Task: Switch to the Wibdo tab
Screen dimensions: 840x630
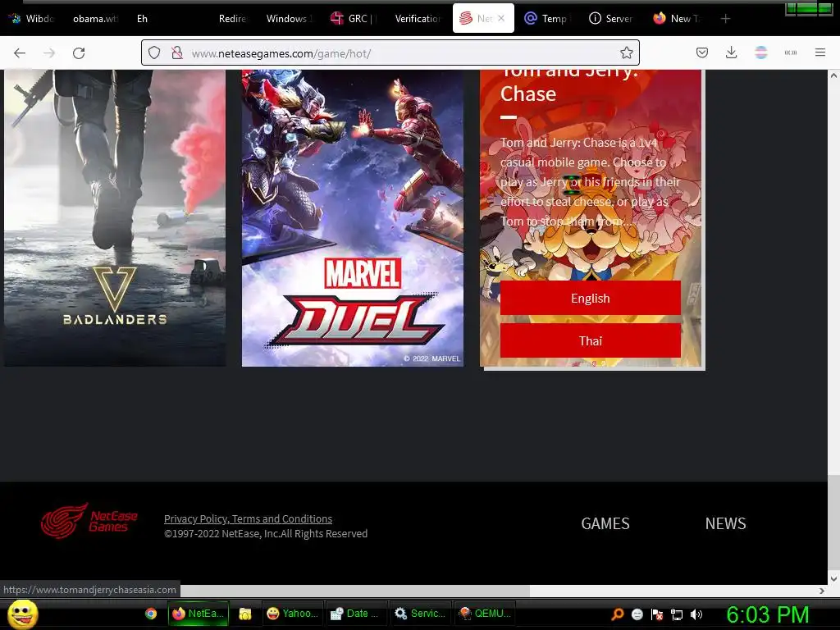Action: (x=33, y=19)
